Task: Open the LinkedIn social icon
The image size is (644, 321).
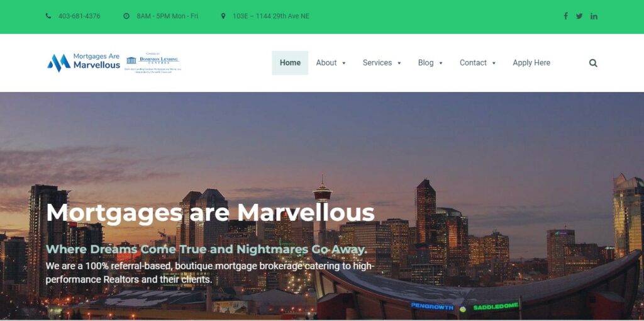Action: (594, 16)
